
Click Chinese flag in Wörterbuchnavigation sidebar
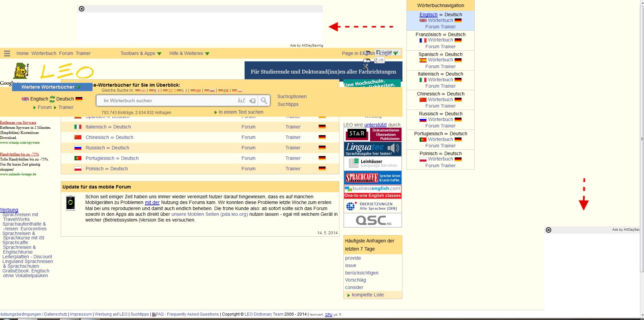point(423,100)
